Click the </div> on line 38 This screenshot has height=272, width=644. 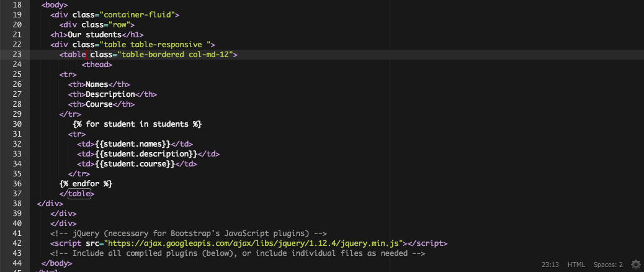[50, 204]
